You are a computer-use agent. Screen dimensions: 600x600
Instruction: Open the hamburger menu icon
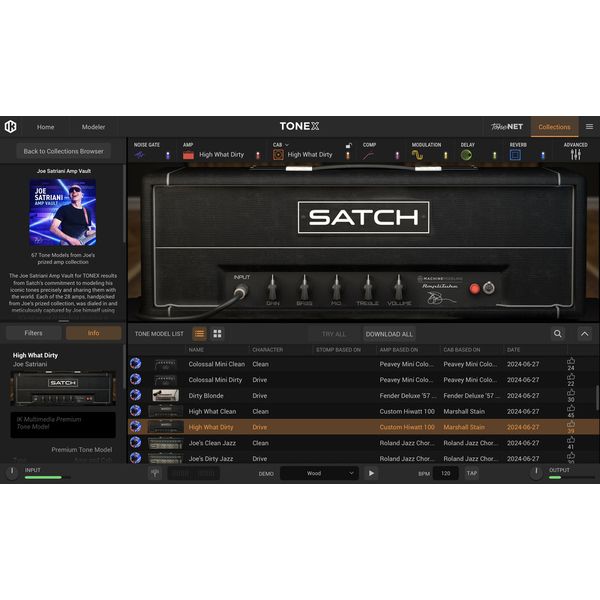[x=589, y=127]
